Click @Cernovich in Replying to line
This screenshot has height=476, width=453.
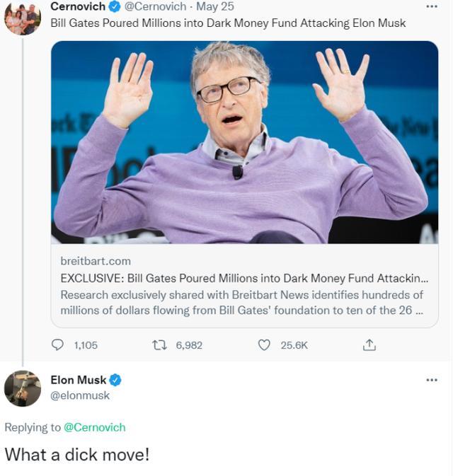pos(94,427)
